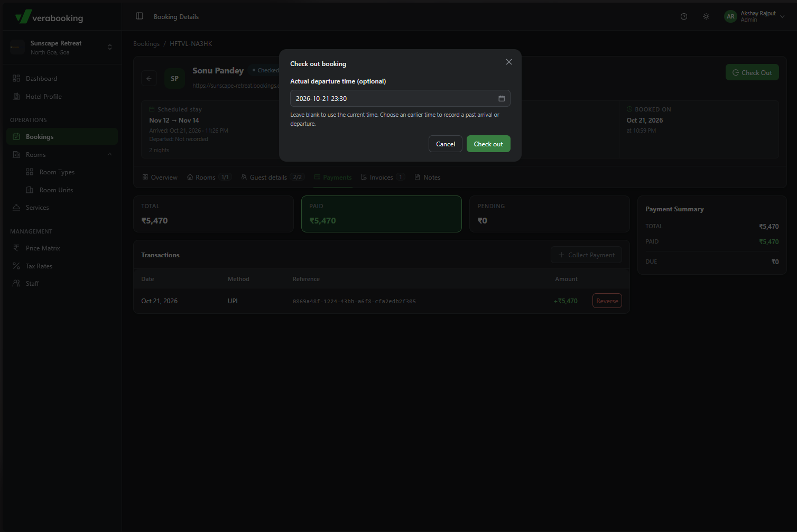This screenshot has height=532, width=797.
Task: Click the Collect Payment button
Action: (x=586, y=255)
